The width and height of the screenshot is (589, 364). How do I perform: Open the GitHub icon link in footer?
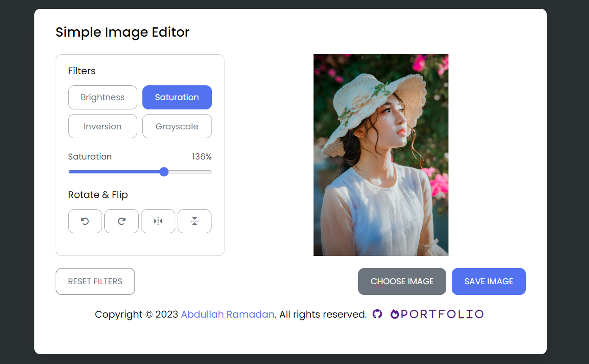point(378,314)
